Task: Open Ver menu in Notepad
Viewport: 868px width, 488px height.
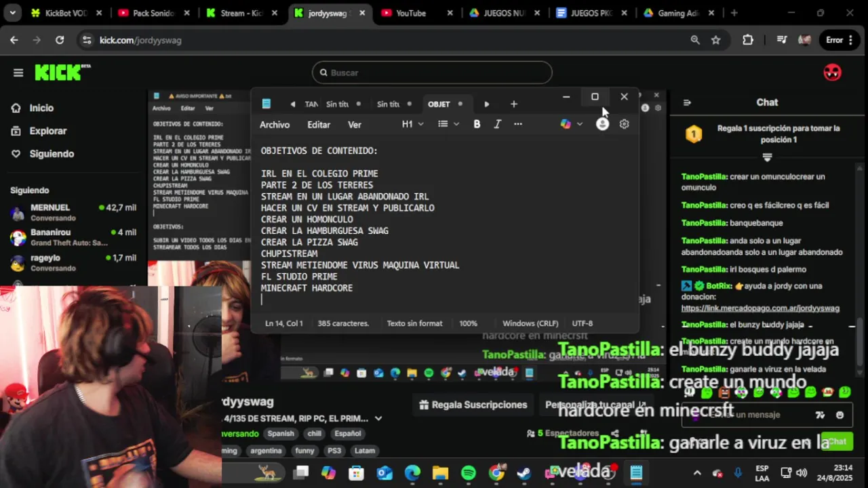Action: pos(355,125)
